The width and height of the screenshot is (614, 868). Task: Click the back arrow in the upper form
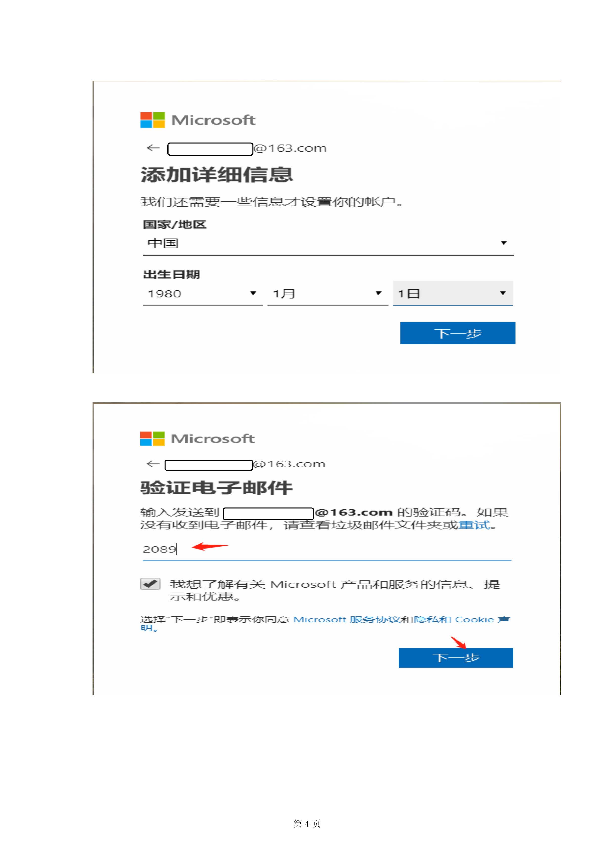click(x=153, y=148)
